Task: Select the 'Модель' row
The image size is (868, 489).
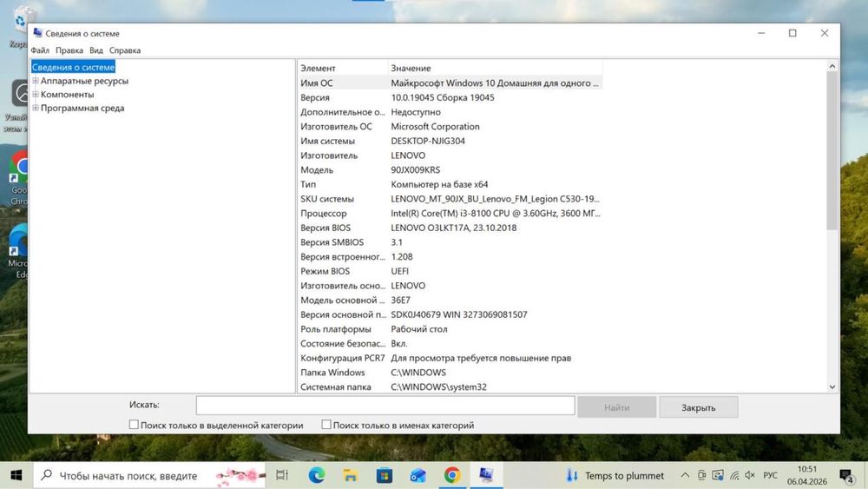Action: (450, 170)
